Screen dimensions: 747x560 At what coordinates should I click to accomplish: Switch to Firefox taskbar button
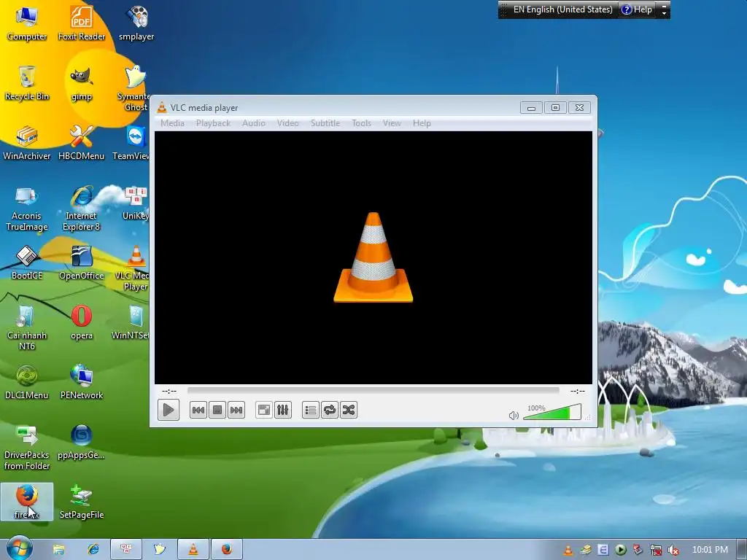tap(227, 550)
